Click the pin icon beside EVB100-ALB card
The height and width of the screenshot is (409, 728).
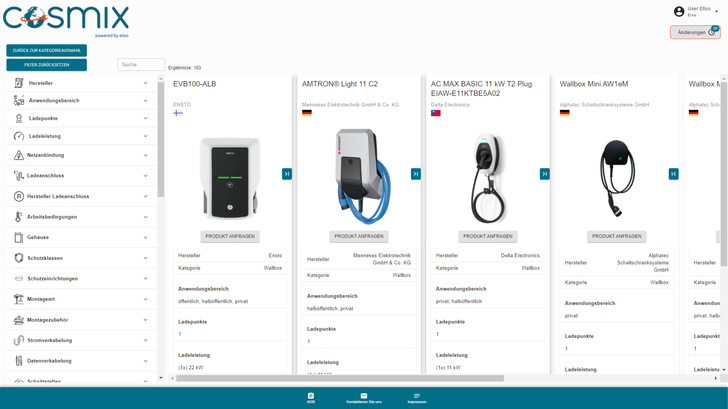(x=287, y=174)
